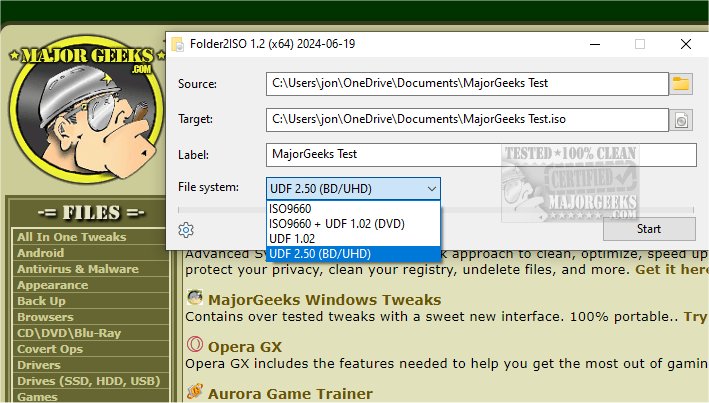The image size is (709, 403).
Task: Open the settings gear icon
Action: point(185,230)
